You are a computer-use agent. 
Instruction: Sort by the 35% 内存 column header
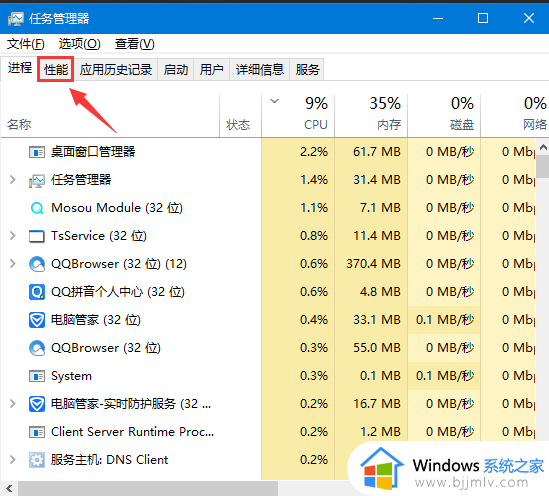pyautogui.click(x=371, y=116)
